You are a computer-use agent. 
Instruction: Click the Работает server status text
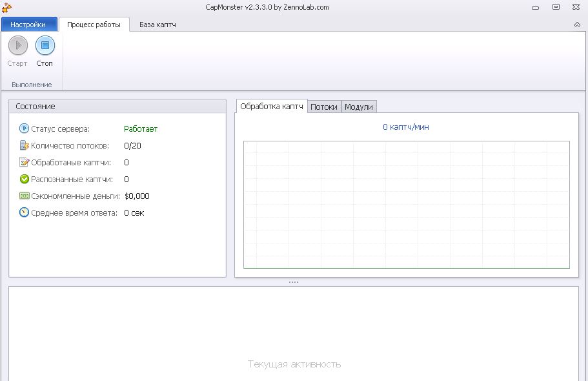pos(141,129)
